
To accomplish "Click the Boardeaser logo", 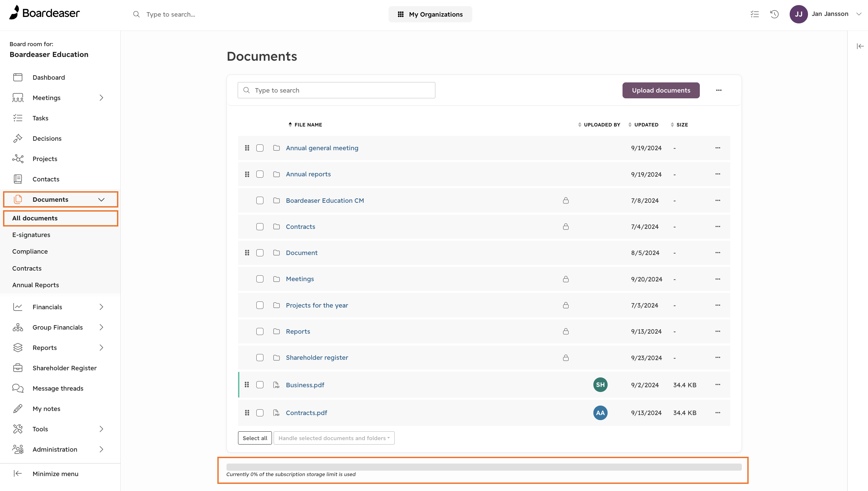I will [x=44, y=13].
